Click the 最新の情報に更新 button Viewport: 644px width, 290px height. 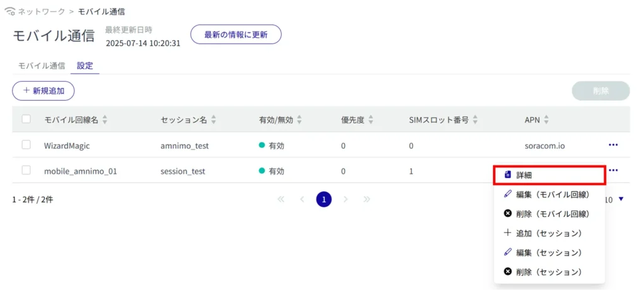coord(236,35)
